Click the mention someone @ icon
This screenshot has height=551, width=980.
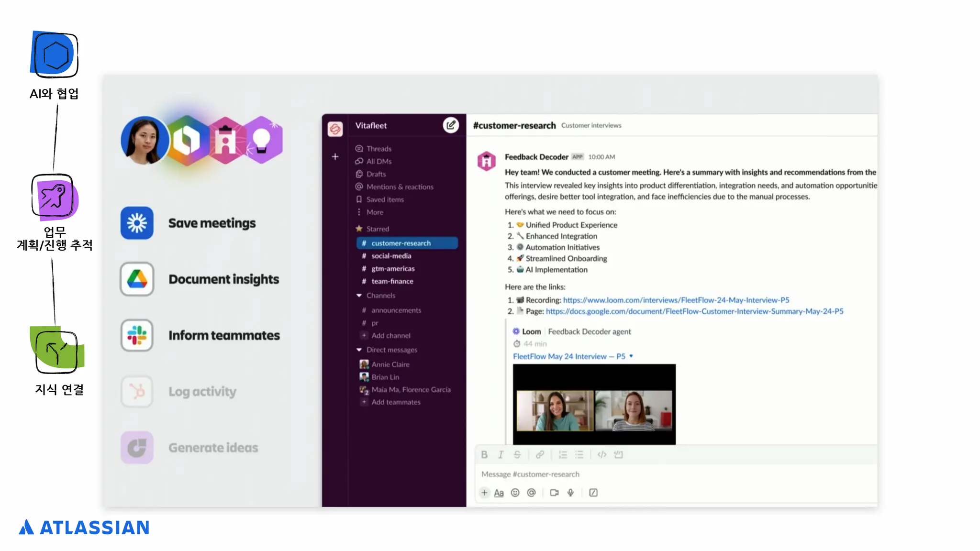[x=531, y=493]
